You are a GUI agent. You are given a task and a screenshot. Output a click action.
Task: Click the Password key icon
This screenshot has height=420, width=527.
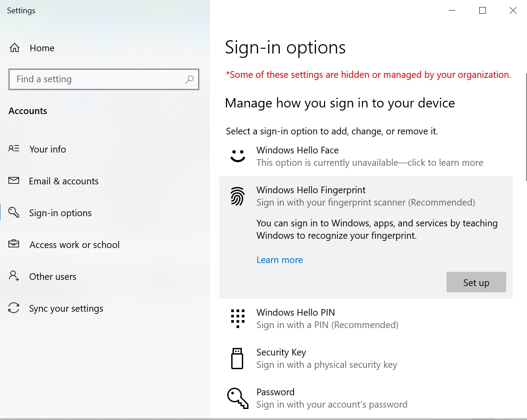pyautogui.click(x=237, y=398)
